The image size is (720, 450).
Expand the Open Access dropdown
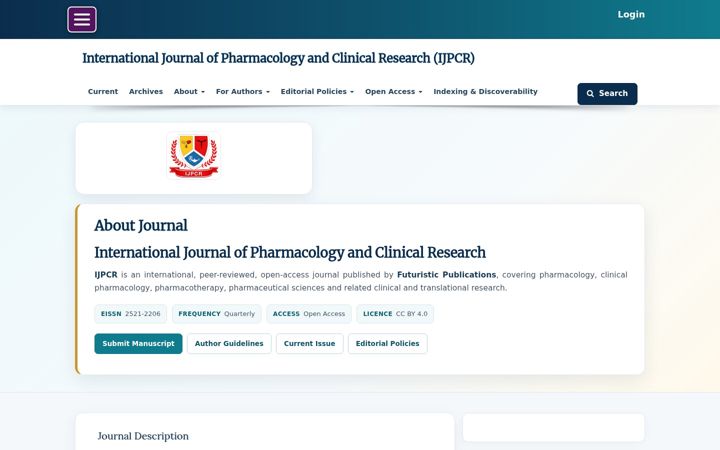click(394, 91)
